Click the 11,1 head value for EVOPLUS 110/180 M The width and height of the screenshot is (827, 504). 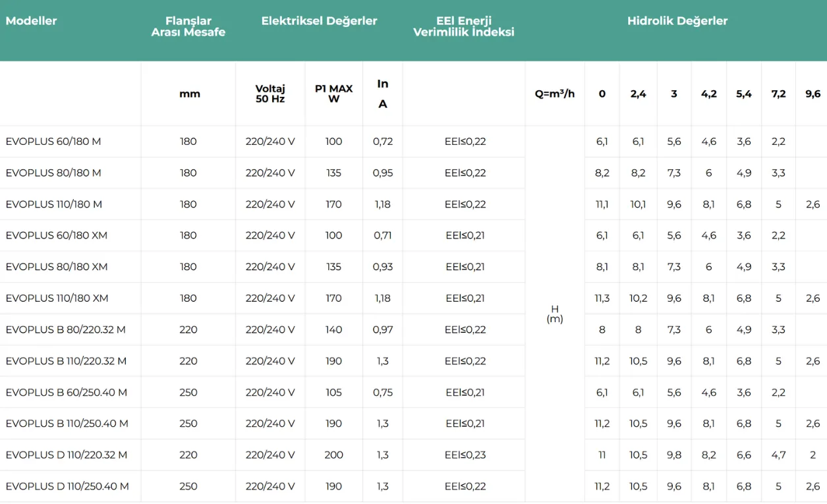click(x=602, y=204)
